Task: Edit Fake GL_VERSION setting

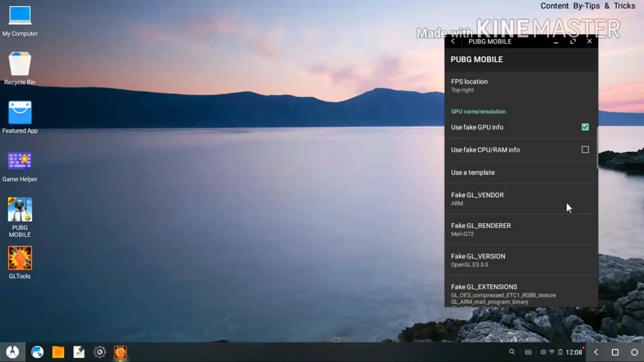Action: pos(521,260)
